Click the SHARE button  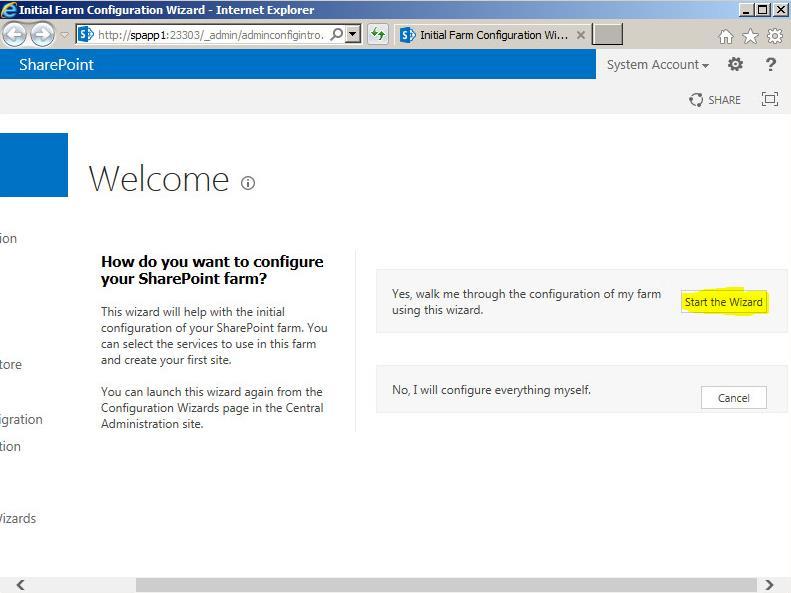715,100
